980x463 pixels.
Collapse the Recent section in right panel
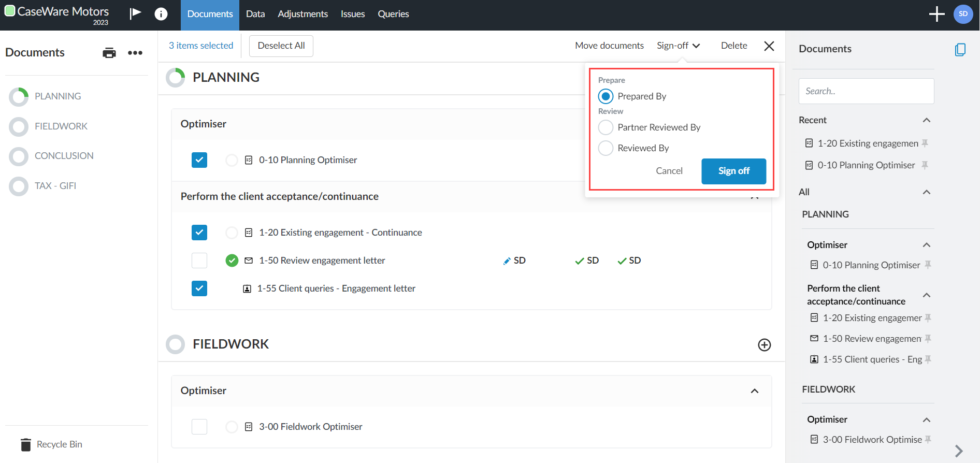[927, 120]
